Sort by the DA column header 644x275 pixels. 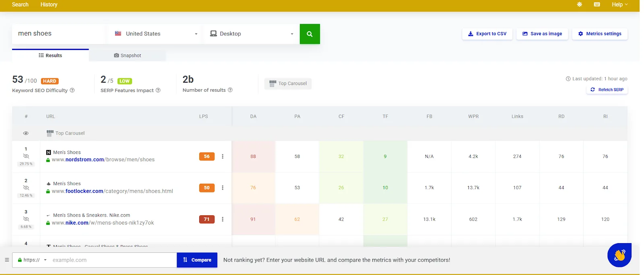[253, 117]
